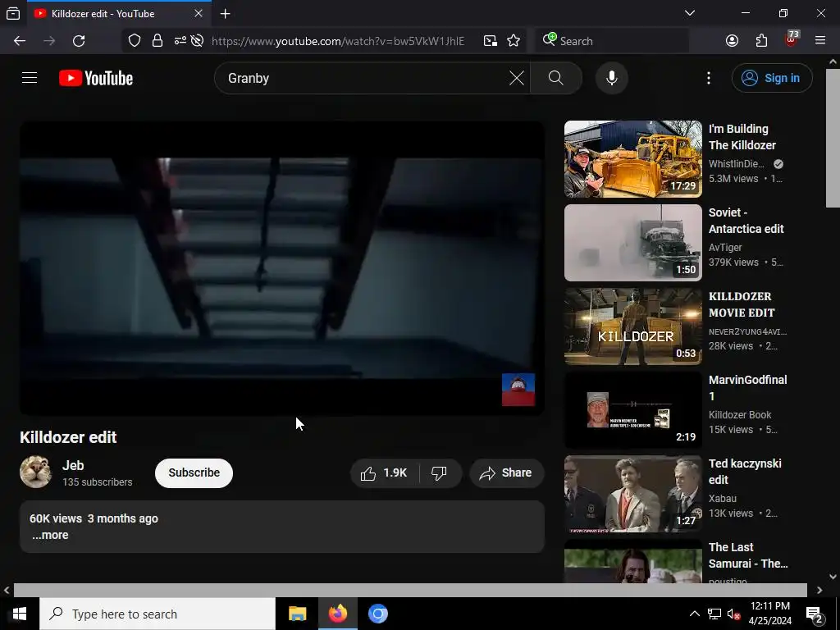Share the Killdozer edit video
Viewport: 840px width, 630px height.
[x=506, y=473]
